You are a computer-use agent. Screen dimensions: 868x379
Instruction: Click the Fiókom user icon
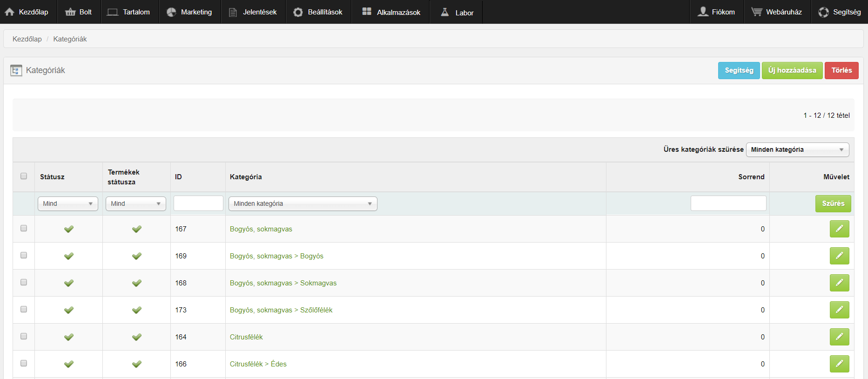tap(703, 12)
